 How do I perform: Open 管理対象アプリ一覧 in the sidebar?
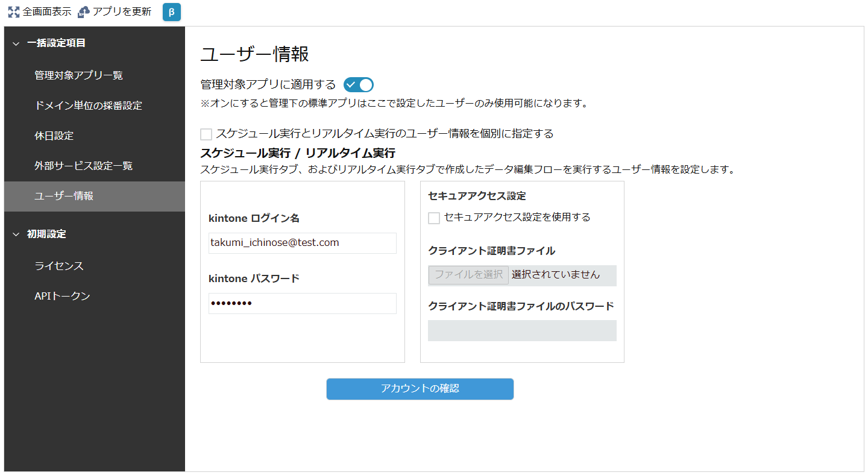[x=78, y=75]
